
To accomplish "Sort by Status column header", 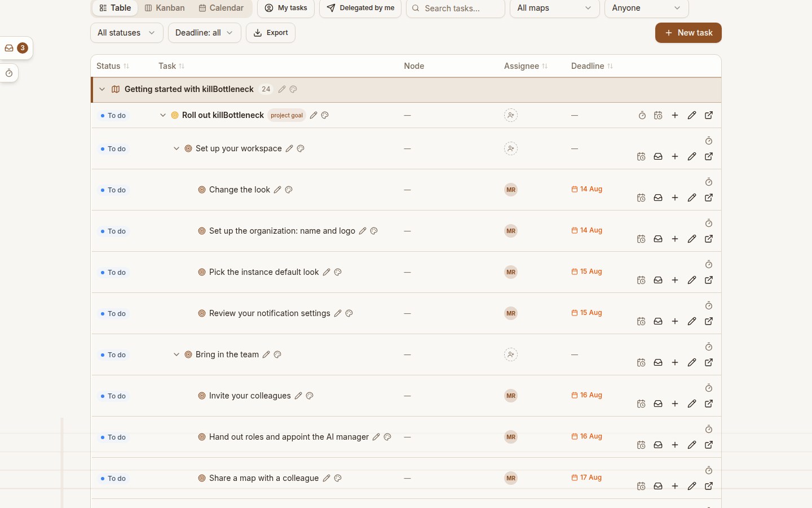I will [113, 66].
